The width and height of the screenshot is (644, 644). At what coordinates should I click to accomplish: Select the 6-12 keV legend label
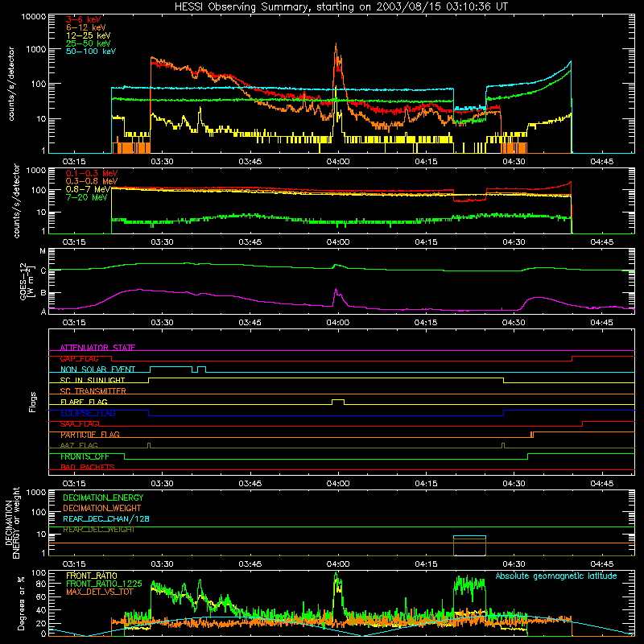(86, 27)
